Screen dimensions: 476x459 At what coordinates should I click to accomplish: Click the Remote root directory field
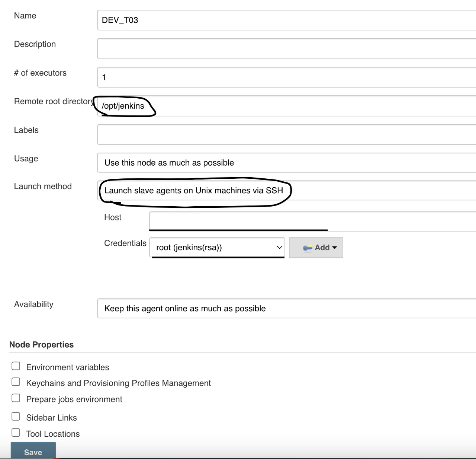[x=287, y=106]
